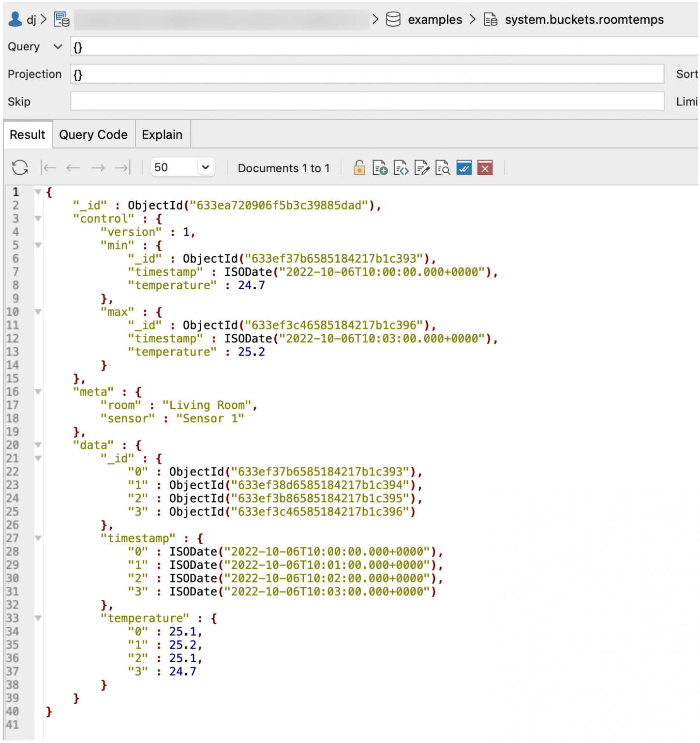Viewport: 700px width, 743px height.
Task: Edit the current document
Action: point(421,168)
